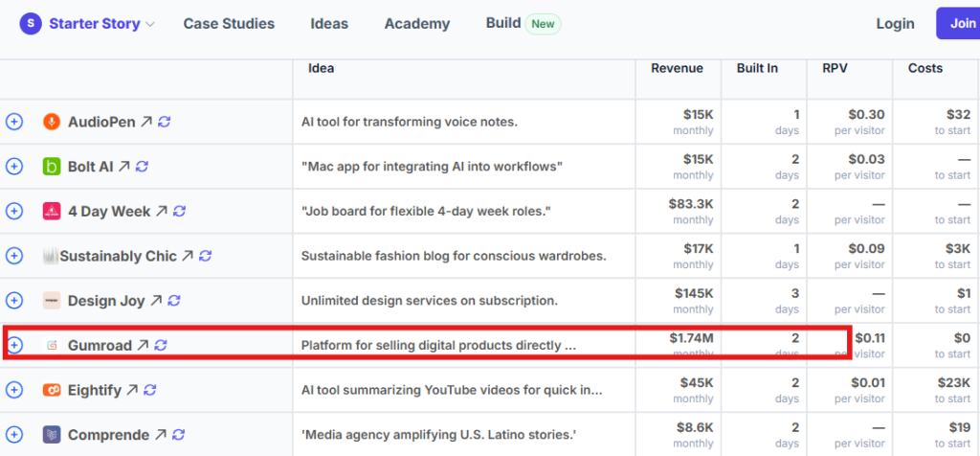The width and height of the screenshot is (980, 456).
Task: Expand the 4 Day Week row plus icon
Action: pyautogui.click(x=13, y=212)
